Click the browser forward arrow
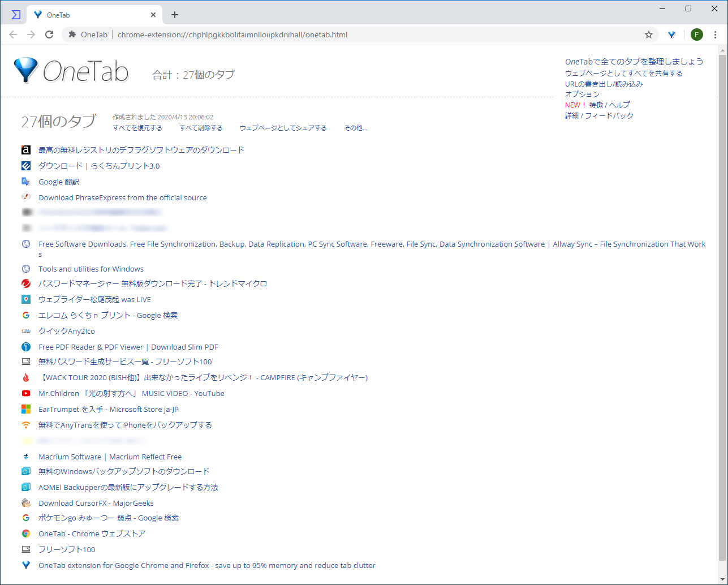 (x=31, y=35)
